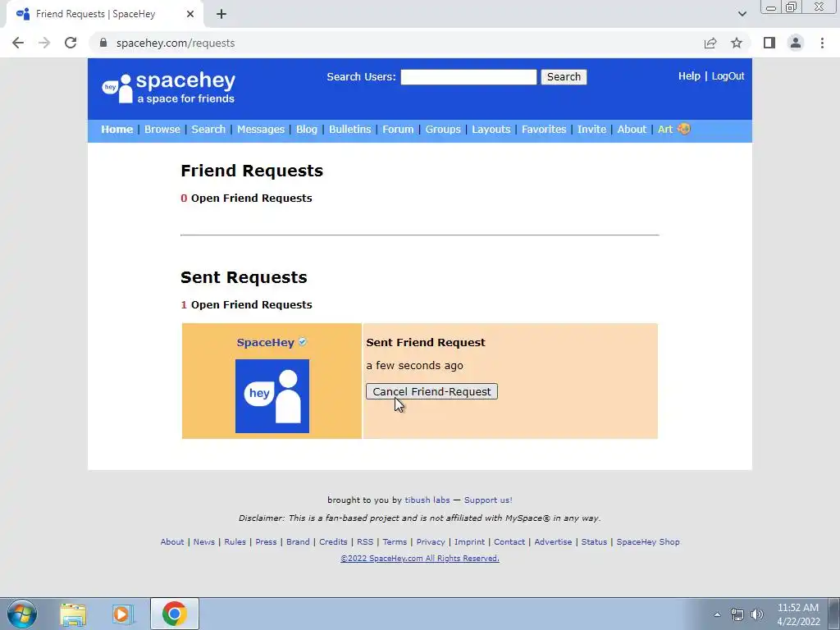Open the Blog nav item
This screenshot has width=840, height=630.
tap(307, 129)
